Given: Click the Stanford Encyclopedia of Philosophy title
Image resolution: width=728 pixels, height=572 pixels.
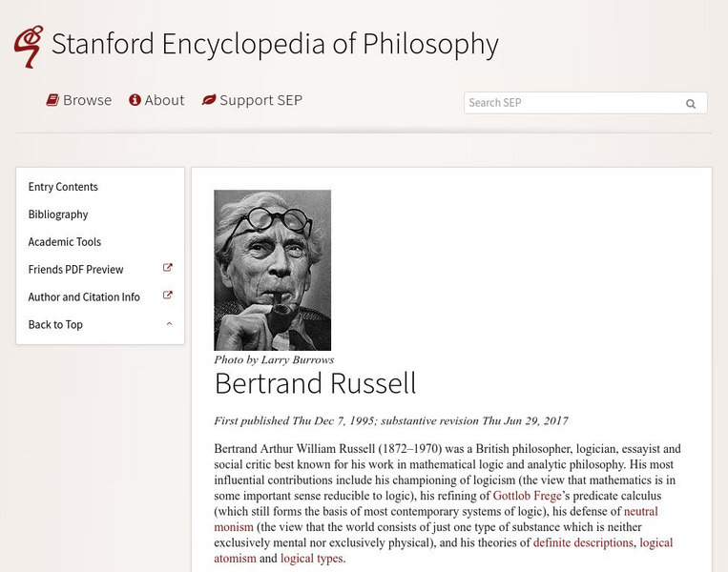Looking at the screenshot, I should 275,44.
